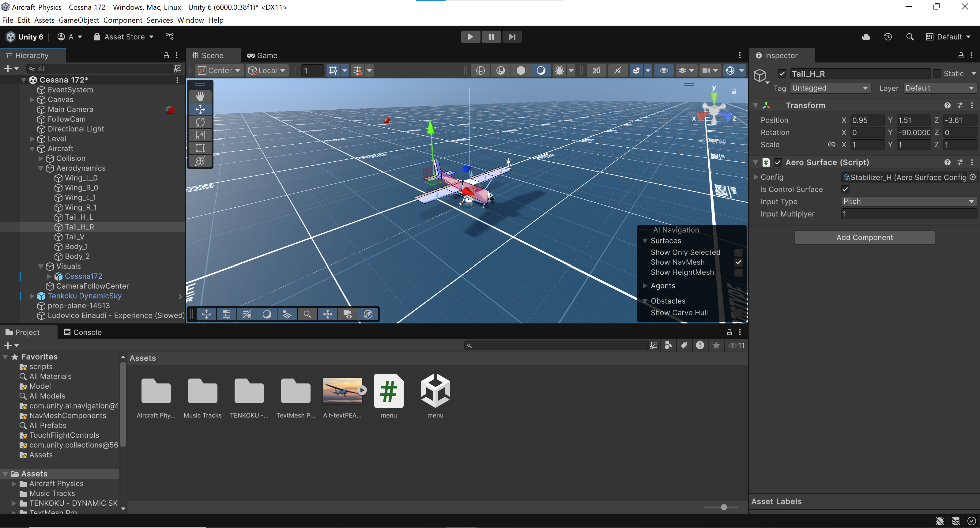
Task: Uncheck Show NavMesh option
Action: [x=738, y=262]
